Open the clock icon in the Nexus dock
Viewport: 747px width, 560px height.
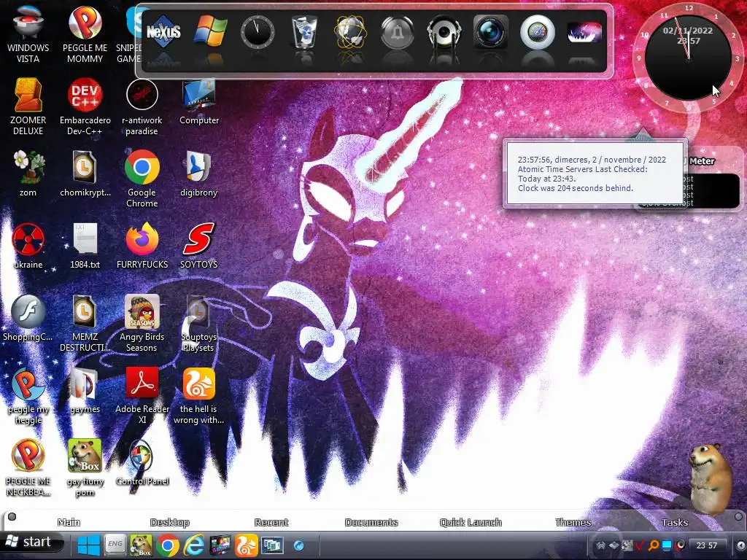(x=257, y=31)
